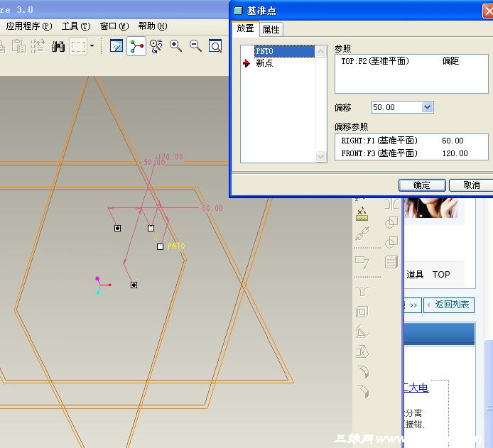Click the Refit view icon
Screen dimensions: 493x448
coord(215,46)
